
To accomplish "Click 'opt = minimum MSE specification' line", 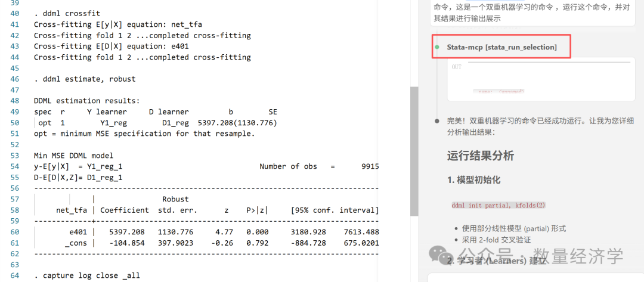I will click(x=144, y=134).
